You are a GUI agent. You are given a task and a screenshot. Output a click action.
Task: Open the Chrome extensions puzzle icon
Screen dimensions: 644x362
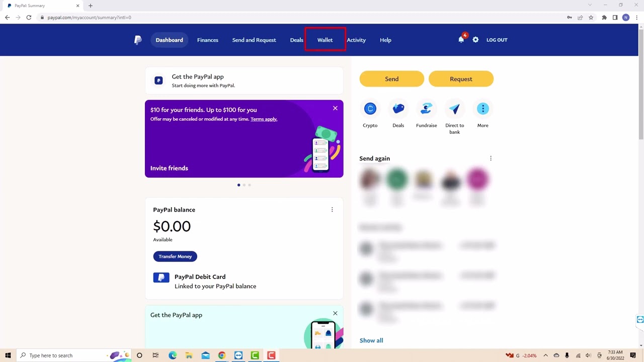coord(604,17)
